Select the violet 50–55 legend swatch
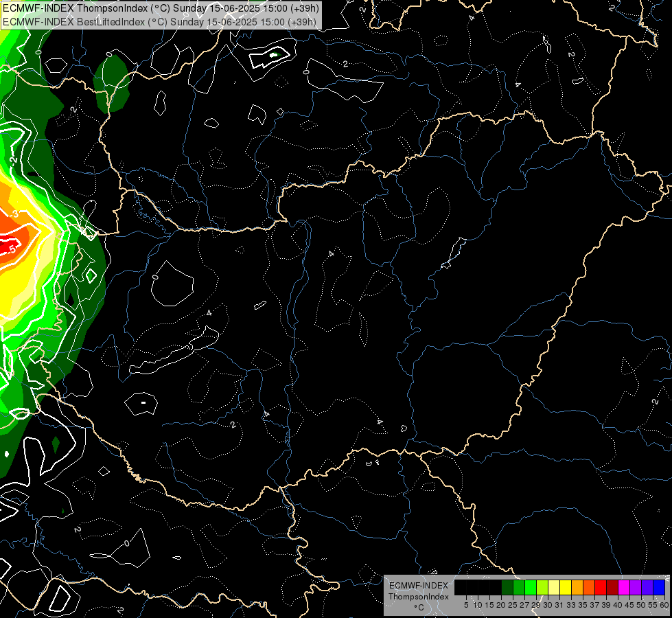The image size is (672, 618). [x=647, y=587]
